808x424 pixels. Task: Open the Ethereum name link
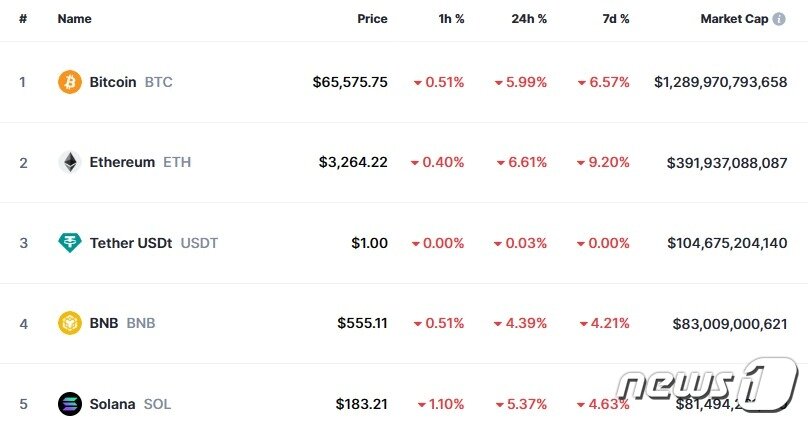(x=122, y=162)
